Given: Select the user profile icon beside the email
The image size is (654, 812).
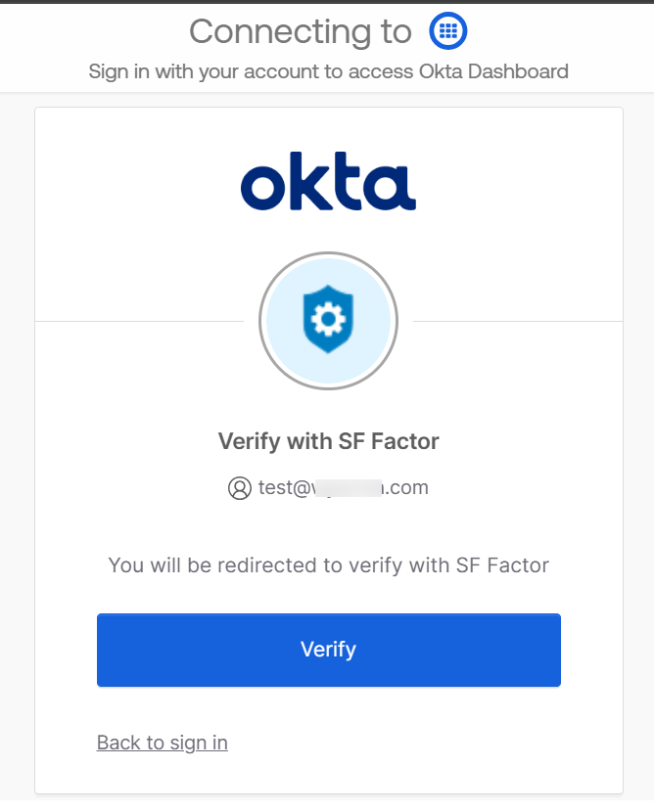Looking at the screenshot, I should [241, 487].
